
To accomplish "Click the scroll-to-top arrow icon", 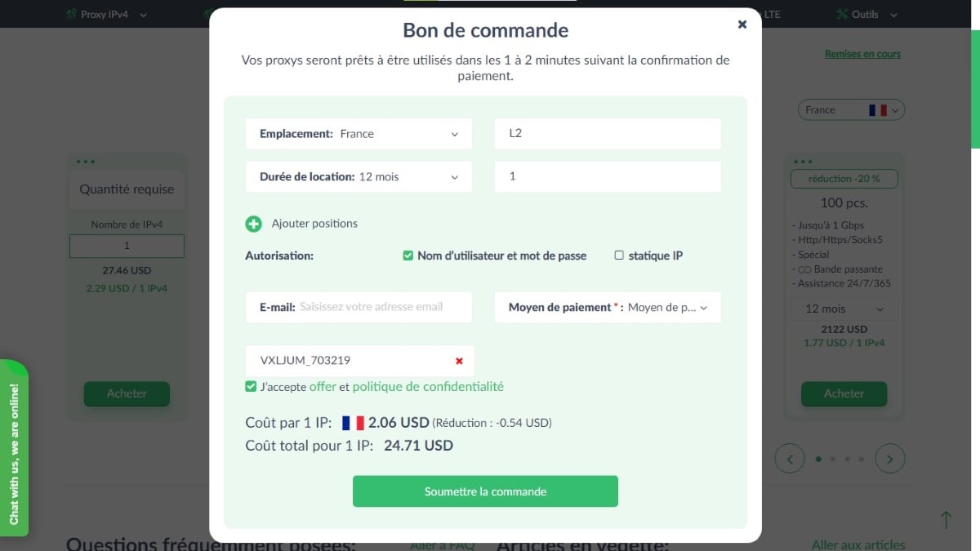I will tap(946, 519).
